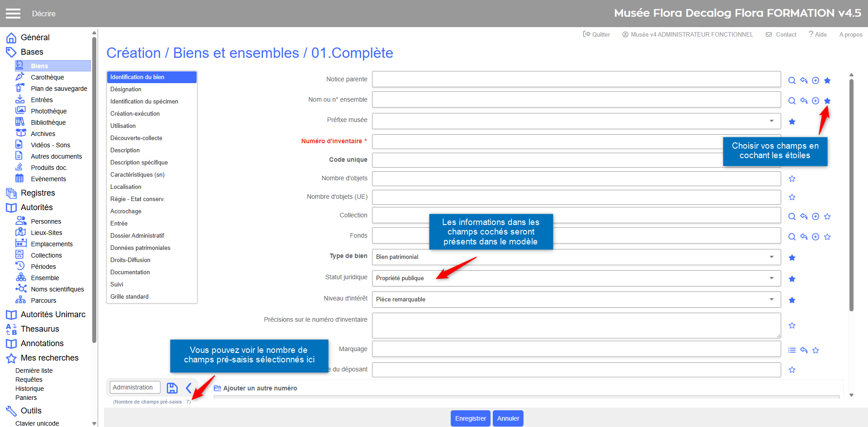Click the search magnifier icon for Notice parente
This screenshot has width=868, height=427.
tap(792, 80)
